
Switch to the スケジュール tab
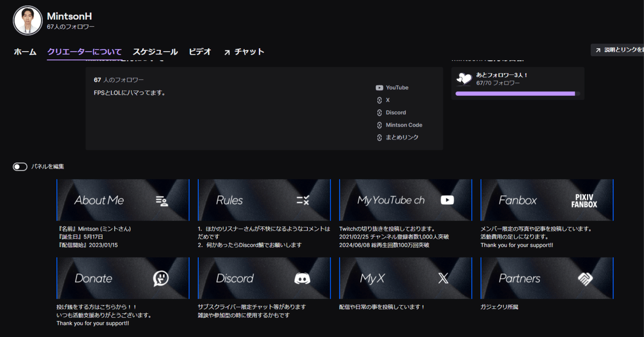click(155, 51)
